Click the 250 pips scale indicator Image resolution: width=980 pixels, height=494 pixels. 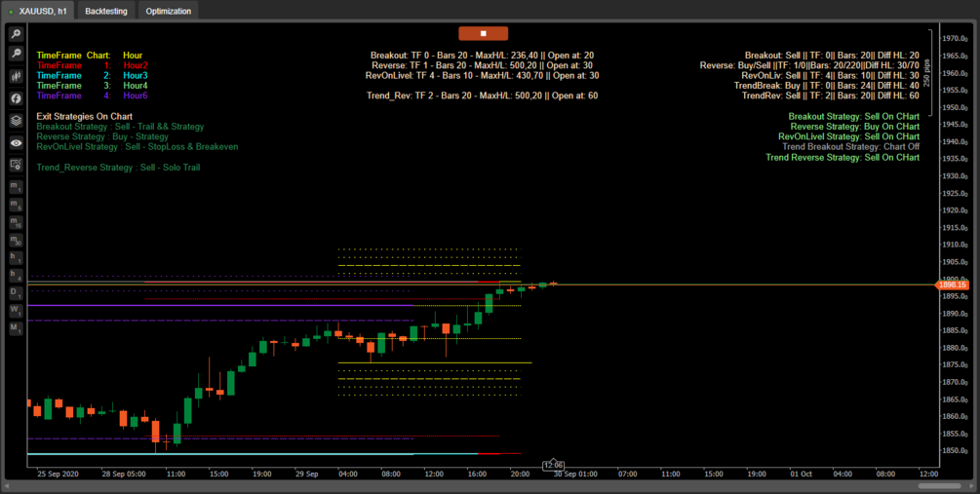(927, 75)
